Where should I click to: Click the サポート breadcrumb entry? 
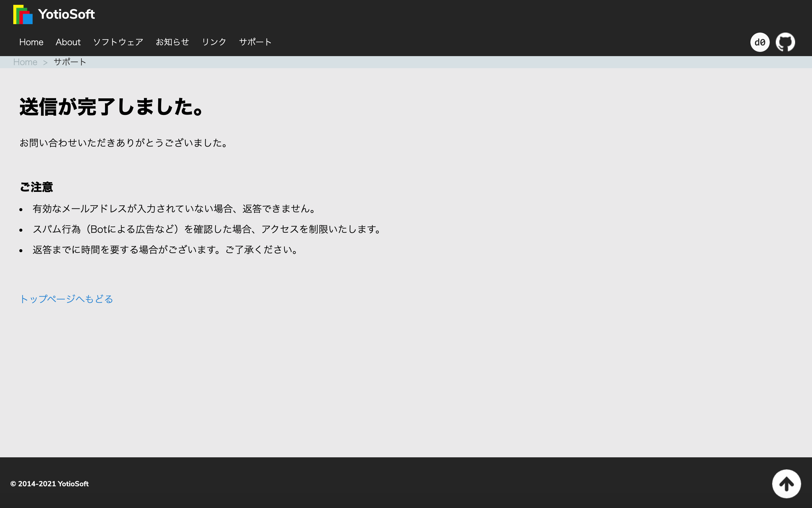point(70,62)
